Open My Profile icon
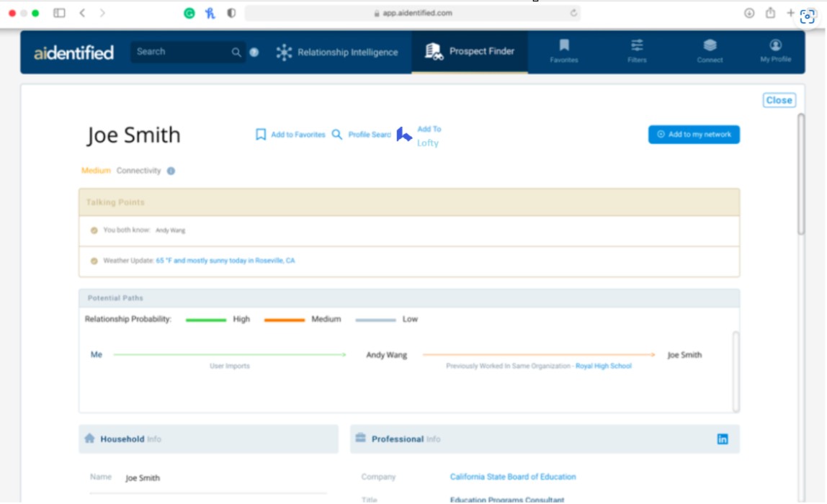This screenshot has width=827, height=504. pyautogui.click(x=775, y=46)
